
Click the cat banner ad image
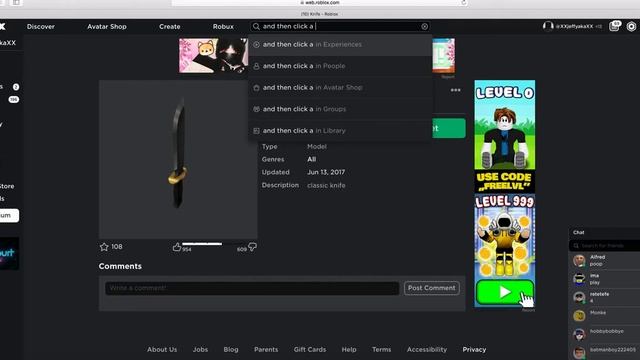coord(213,56)
